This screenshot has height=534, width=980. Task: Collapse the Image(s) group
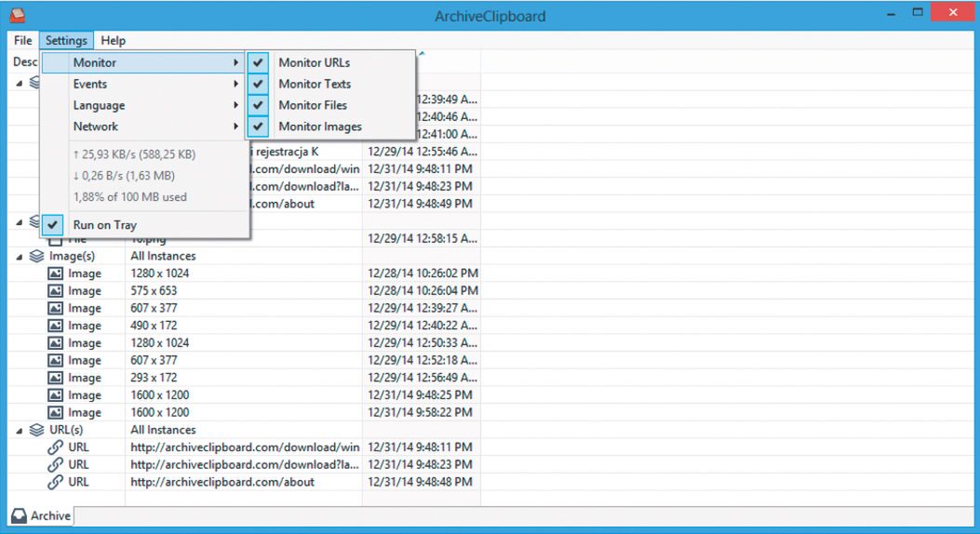[20, 257]
